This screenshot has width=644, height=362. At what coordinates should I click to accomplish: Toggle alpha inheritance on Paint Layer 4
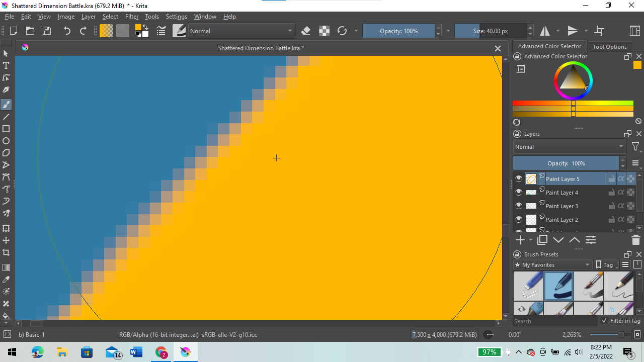click(621, 192)
